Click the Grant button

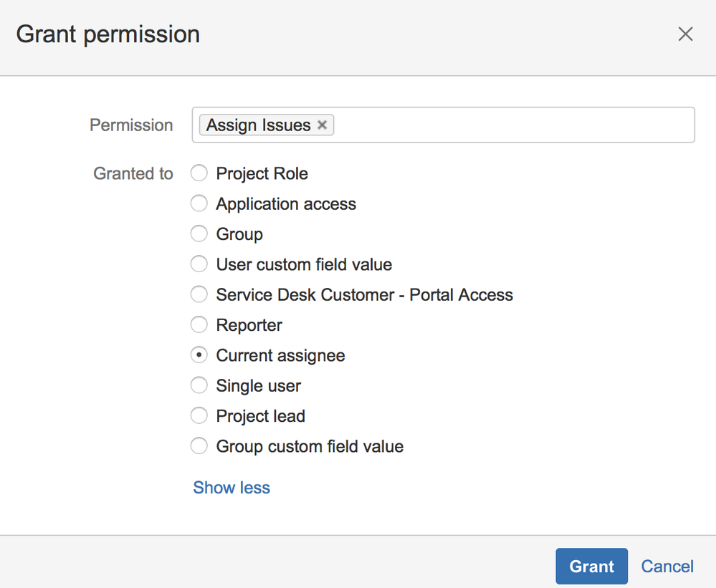tap(591, 566)
